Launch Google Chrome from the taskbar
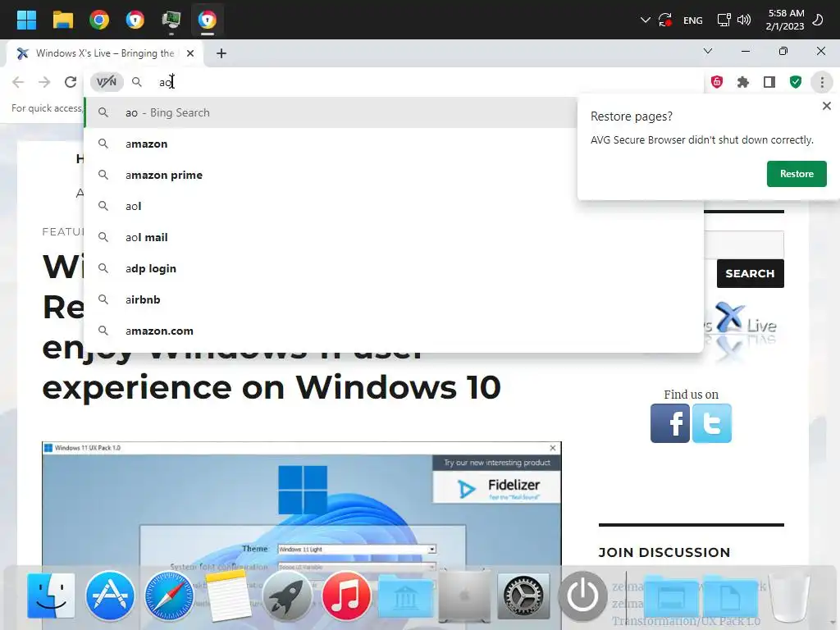 click(x=99, y=20)
